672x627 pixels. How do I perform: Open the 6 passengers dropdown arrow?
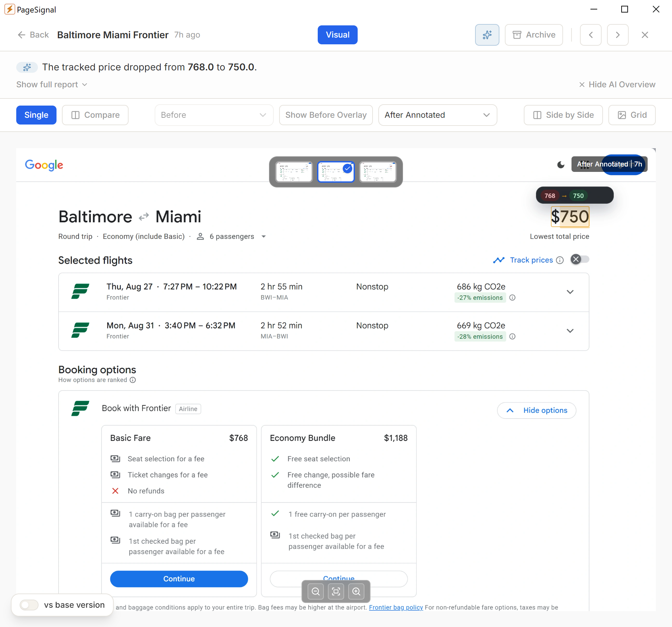264,237
